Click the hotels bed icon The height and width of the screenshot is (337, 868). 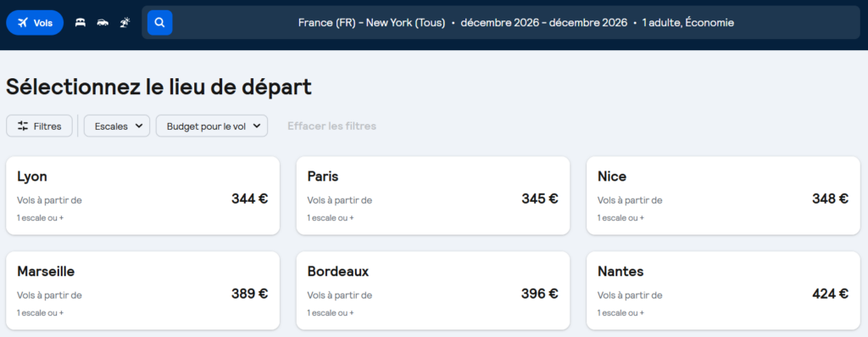click(x=81, y=23)
